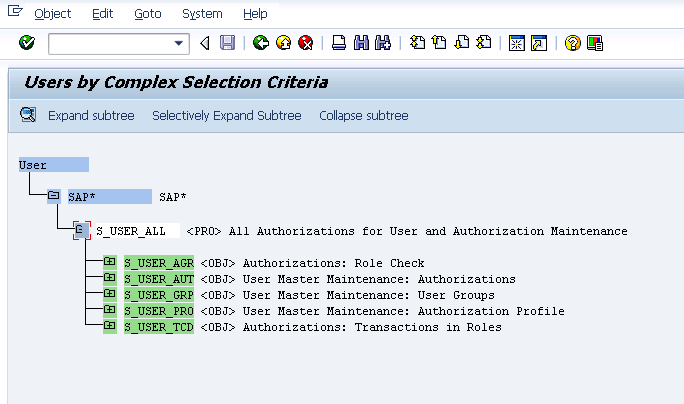Image resolution: width=684 pixels, height=404 pixels.
Task: Click the Collapse subtree button
Action: click(363, 116)
